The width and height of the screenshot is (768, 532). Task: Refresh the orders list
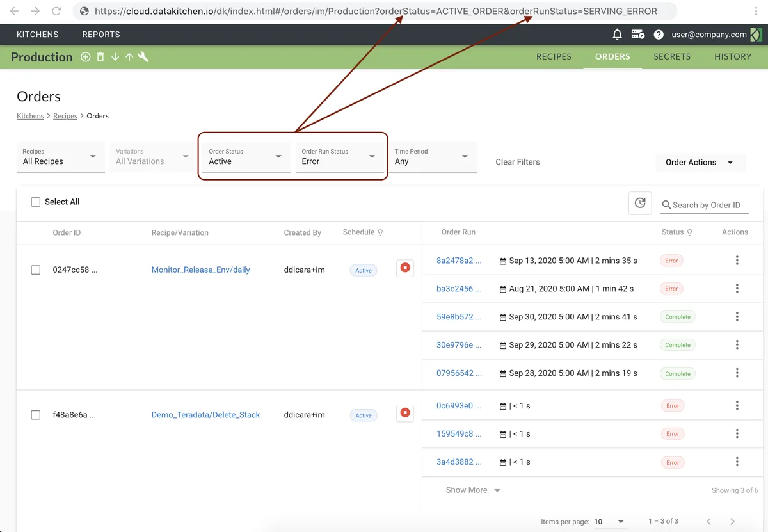[x=640, y=203]
